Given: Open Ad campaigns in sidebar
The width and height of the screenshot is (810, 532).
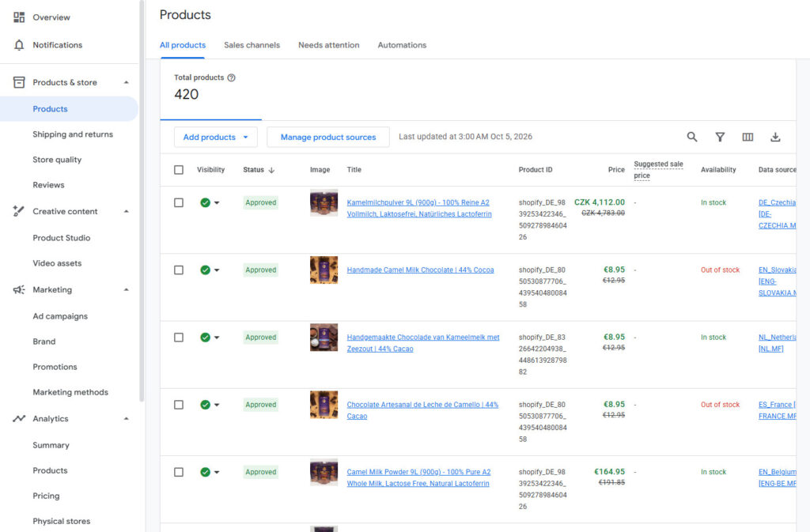Looking at the screenshot, I should (x=60, y=316).
